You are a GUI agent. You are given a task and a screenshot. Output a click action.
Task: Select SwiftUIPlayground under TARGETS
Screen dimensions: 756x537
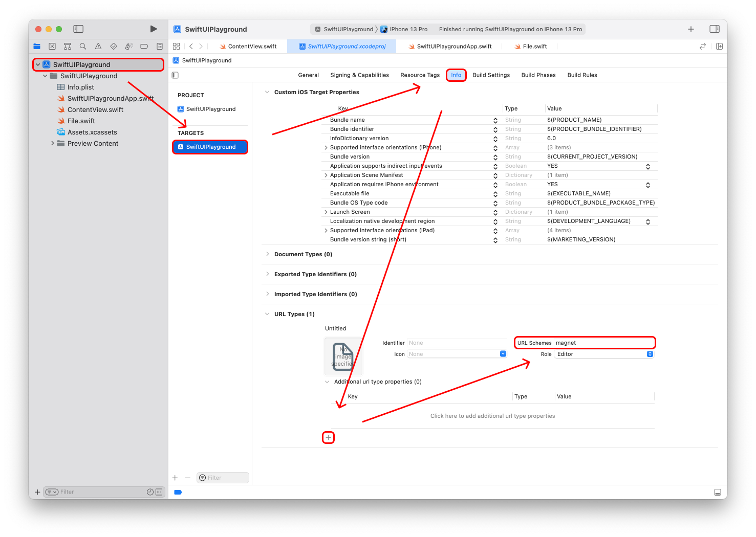(x=210, y=147)
